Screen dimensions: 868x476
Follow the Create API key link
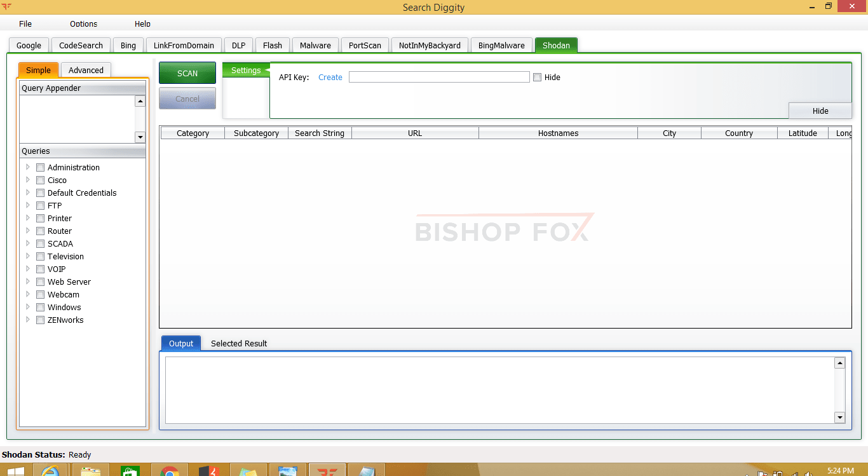[x=330, y=78]
